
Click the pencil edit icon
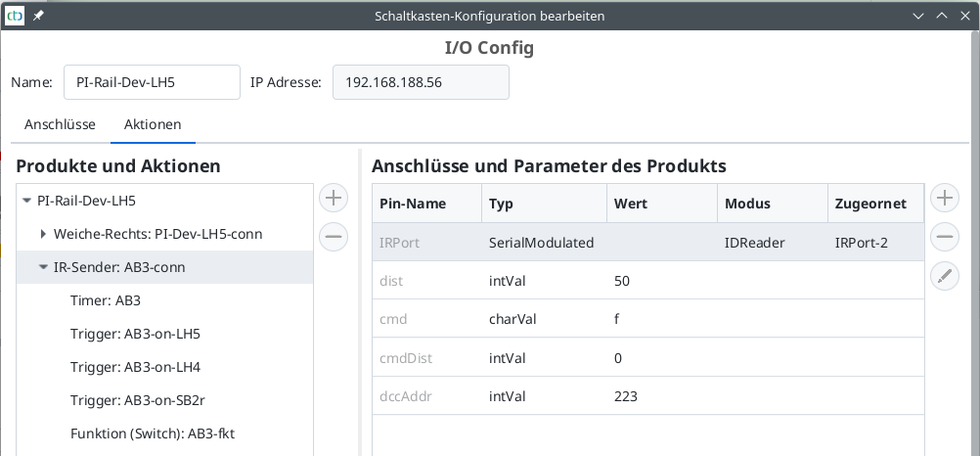point(944,277)
